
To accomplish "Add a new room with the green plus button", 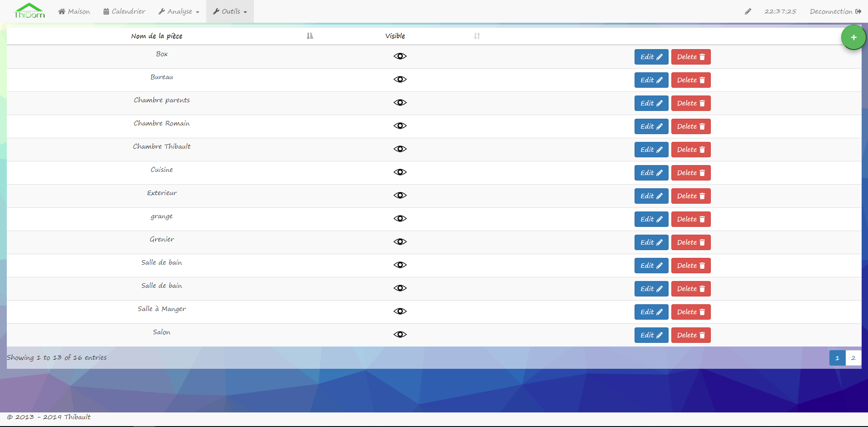I will coord(853,37).
